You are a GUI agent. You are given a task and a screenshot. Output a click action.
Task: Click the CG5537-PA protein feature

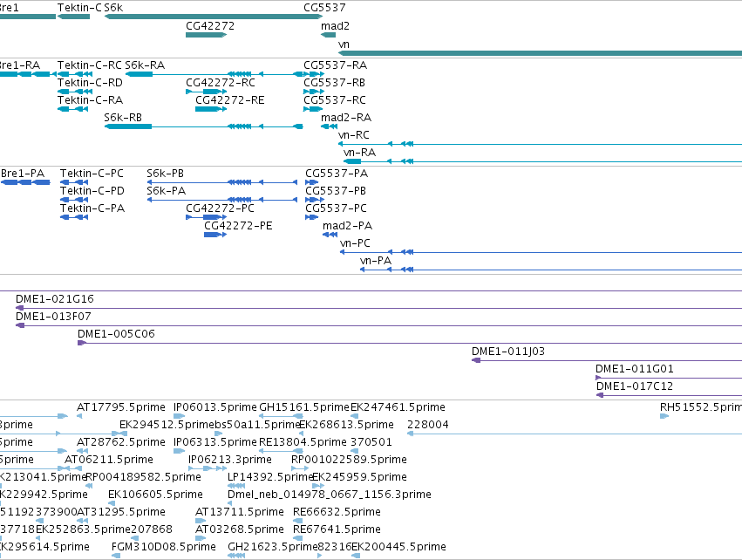312,182
